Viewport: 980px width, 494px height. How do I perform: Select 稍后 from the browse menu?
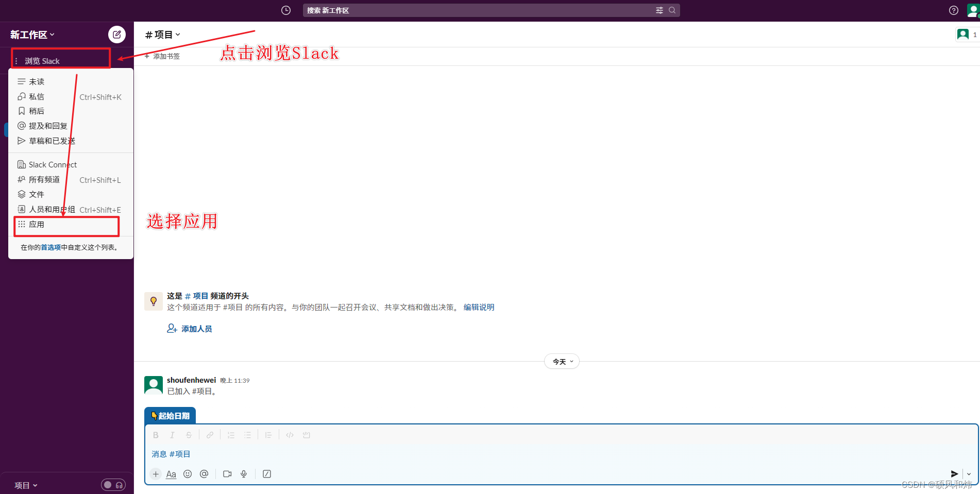(71, 111)
